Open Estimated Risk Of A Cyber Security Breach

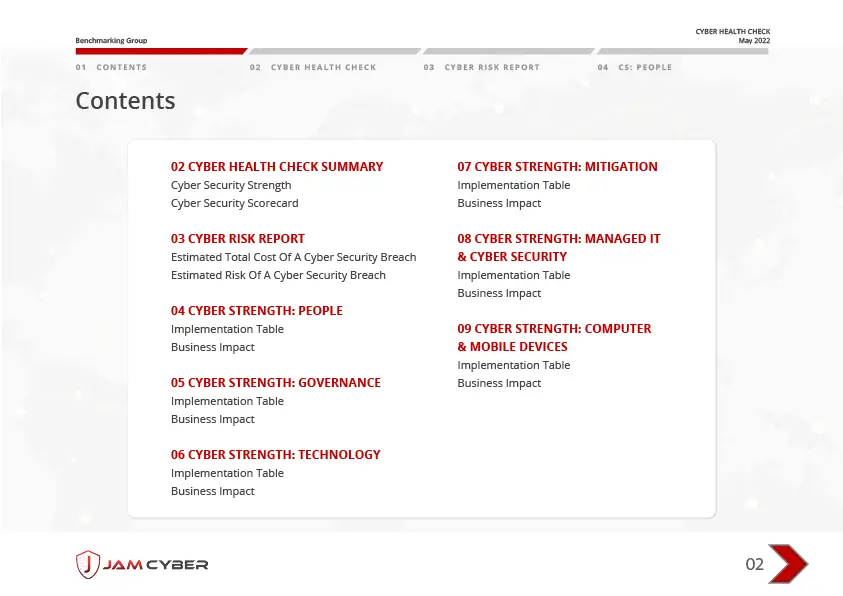pos(278,275)
